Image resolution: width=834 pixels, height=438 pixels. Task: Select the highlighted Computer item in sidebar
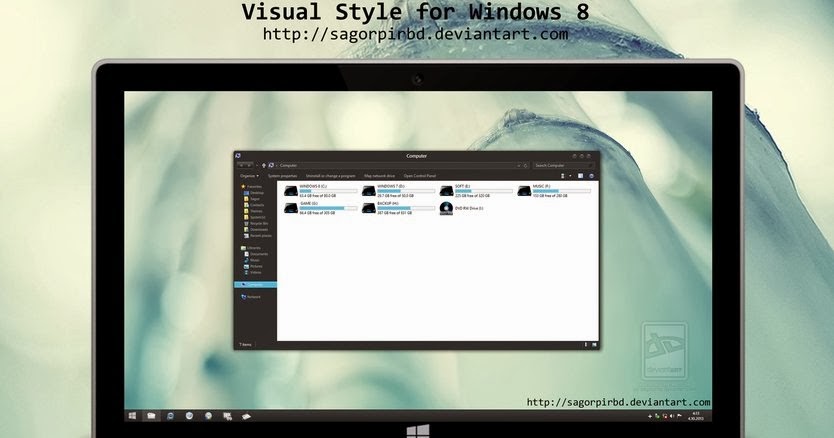pyautogui.click(x=255, y=285)
